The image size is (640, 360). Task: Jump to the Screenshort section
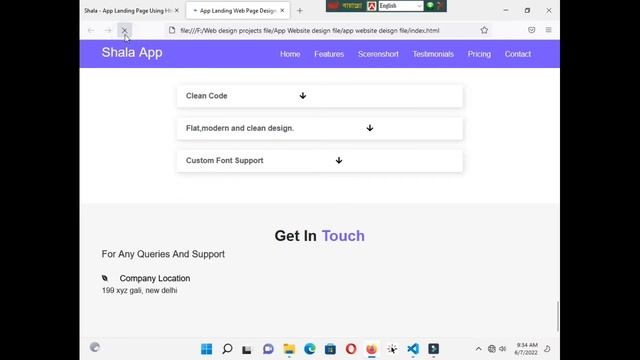(378, 54)
